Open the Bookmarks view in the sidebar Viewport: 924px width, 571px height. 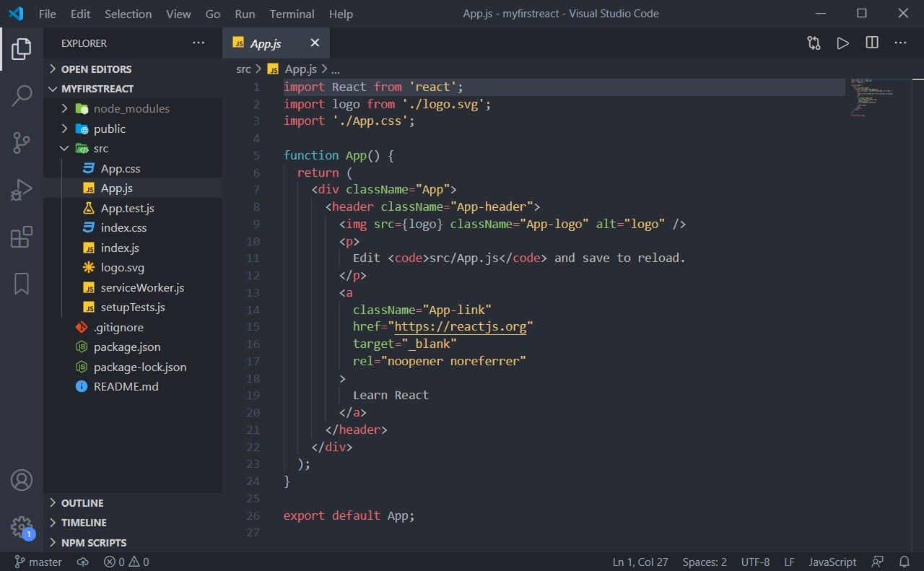[x=21, y=284]
